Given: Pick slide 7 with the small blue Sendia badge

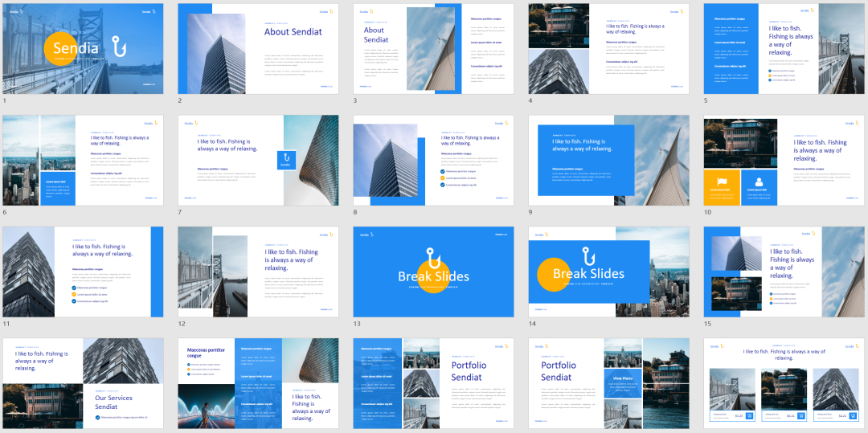Looking at the screenshot, I should [x=258, y=161].
